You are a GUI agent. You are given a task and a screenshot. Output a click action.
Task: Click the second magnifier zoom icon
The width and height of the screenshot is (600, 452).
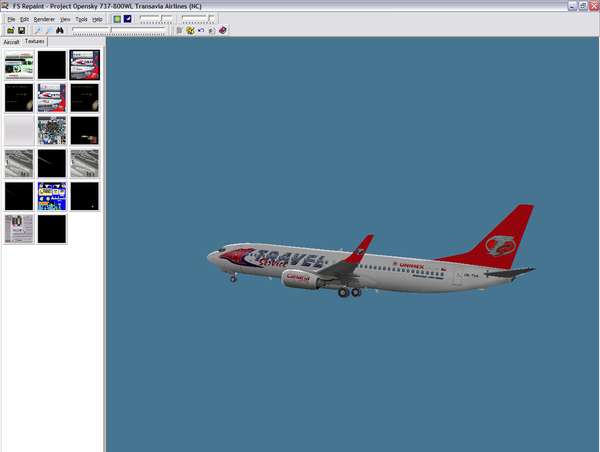point(49,30)
